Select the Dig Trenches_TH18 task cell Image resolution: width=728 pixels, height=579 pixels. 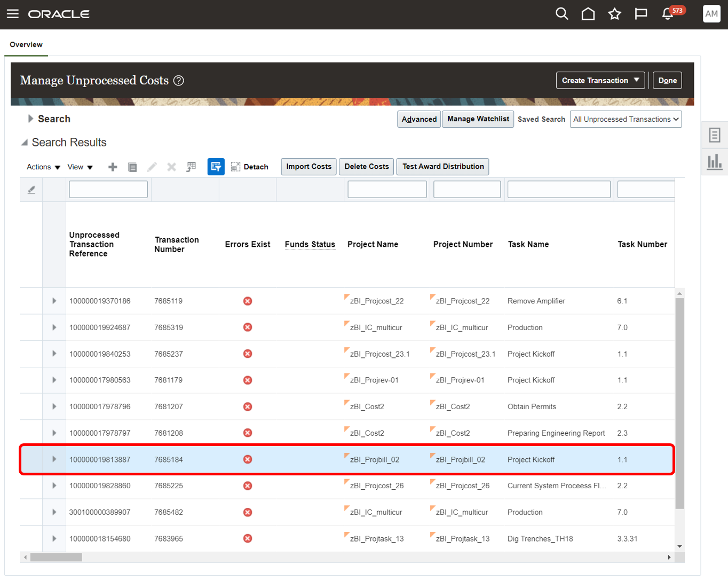(540, 539)
